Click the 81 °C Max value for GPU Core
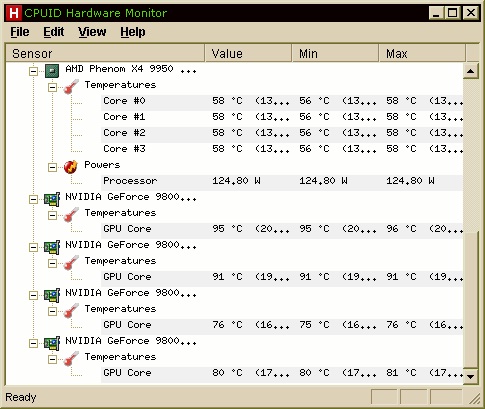The width and height of the screenshot is (485, 409). [x=424, y=373]
